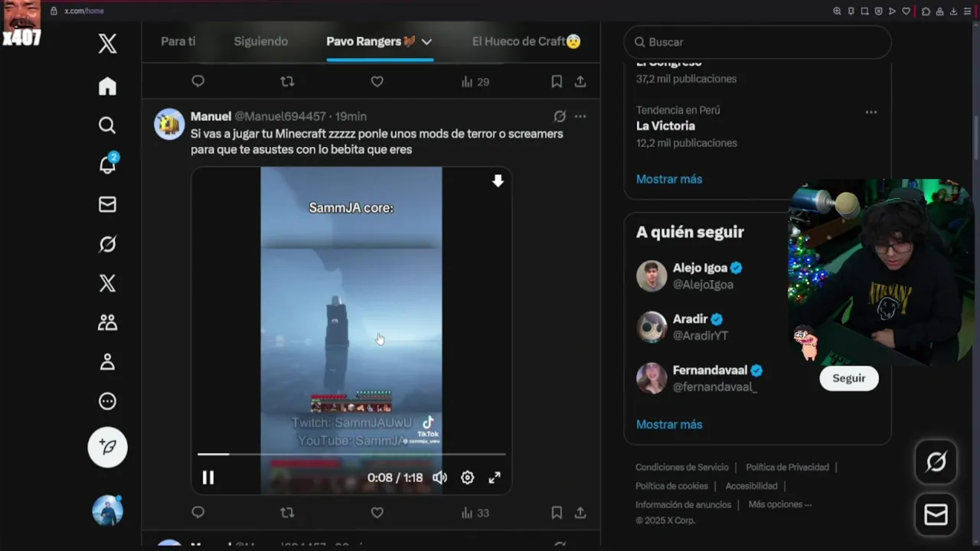Click the X logo at top of sidebar

pos(107,44)
